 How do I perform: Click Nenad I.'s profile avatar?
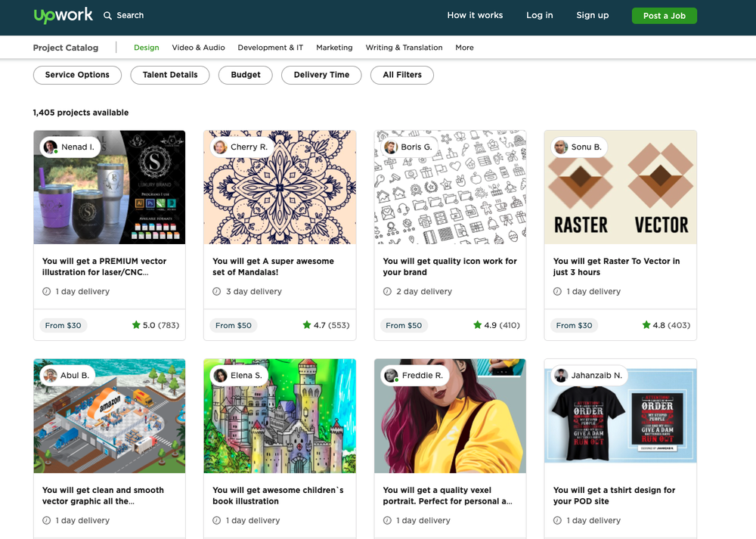tap(51, 147)
